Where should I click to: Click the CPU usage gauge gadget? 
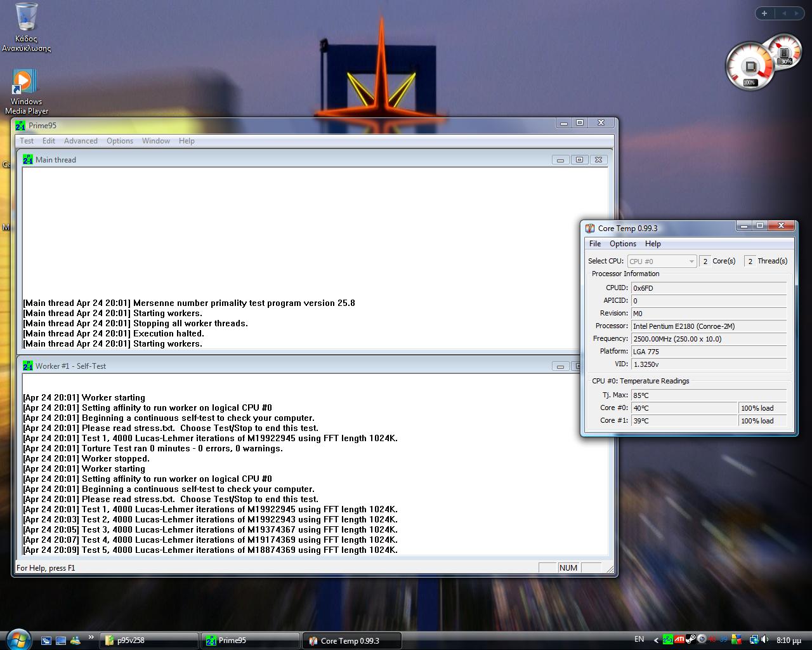[750, 66]
